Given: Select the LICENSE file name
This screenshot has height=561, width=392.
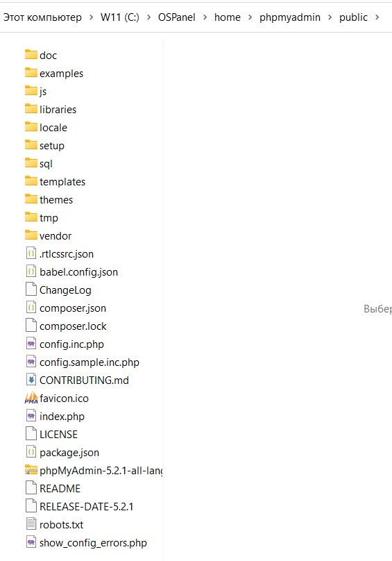Looking at the screenshot, I should tap(59, 435).
